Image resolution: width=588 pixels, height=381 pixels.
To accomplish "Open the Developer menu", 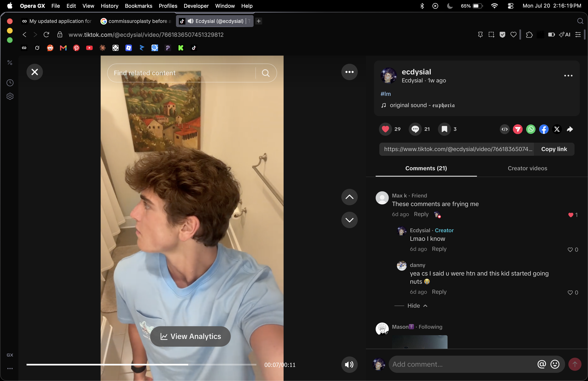I will [x=196, y=6].
